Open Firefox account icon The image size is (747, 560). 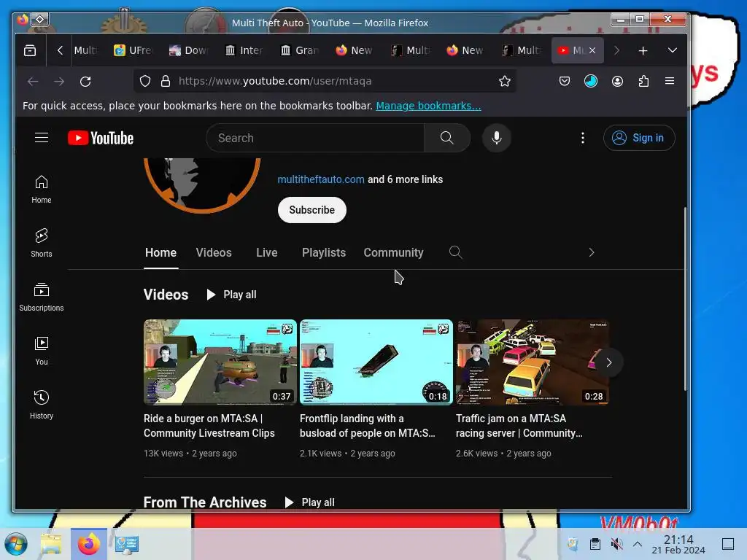click(x=617, y=82)
